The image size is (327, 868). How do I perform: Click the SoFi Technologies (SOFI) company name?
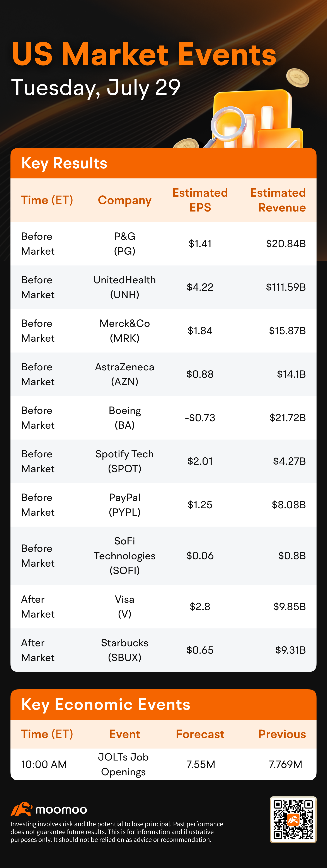click(x=124, y=556)
